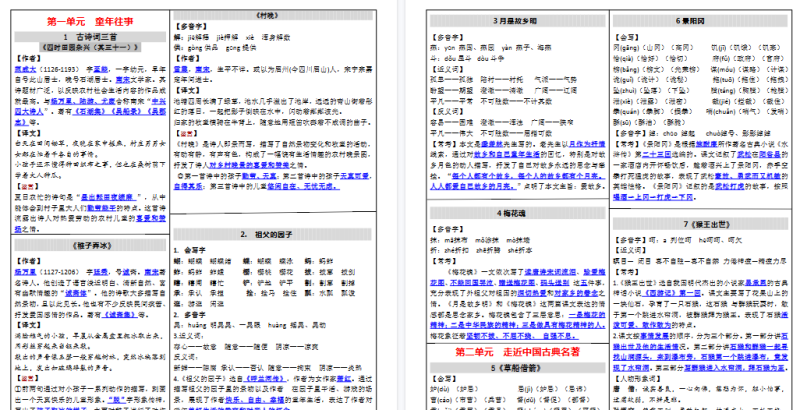This screenshot has height=410, width=800.
Task: Click the red heading 第二单元 走近中国古典名著
Action: point(517,352)
